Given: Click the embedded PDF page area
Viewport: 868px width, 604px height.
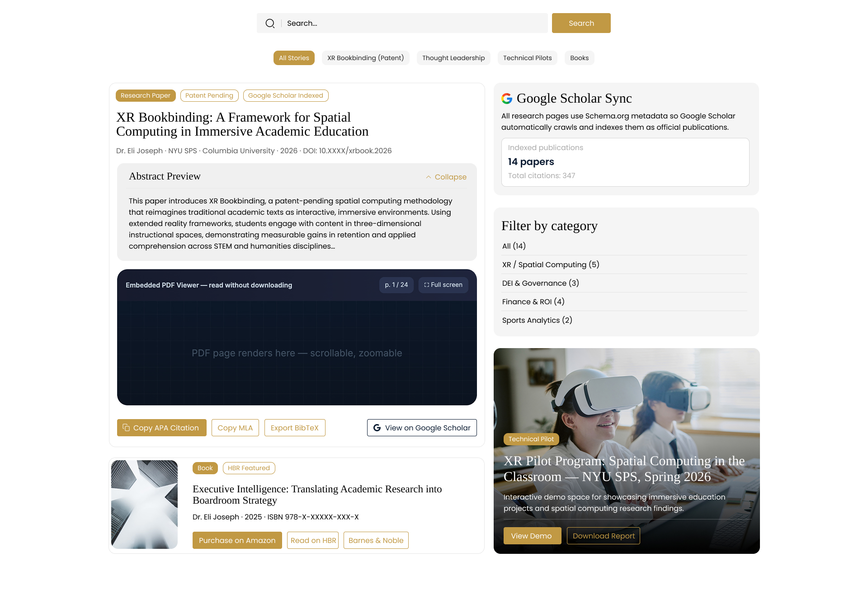Looking at the screenshot, I should [297, 353].
